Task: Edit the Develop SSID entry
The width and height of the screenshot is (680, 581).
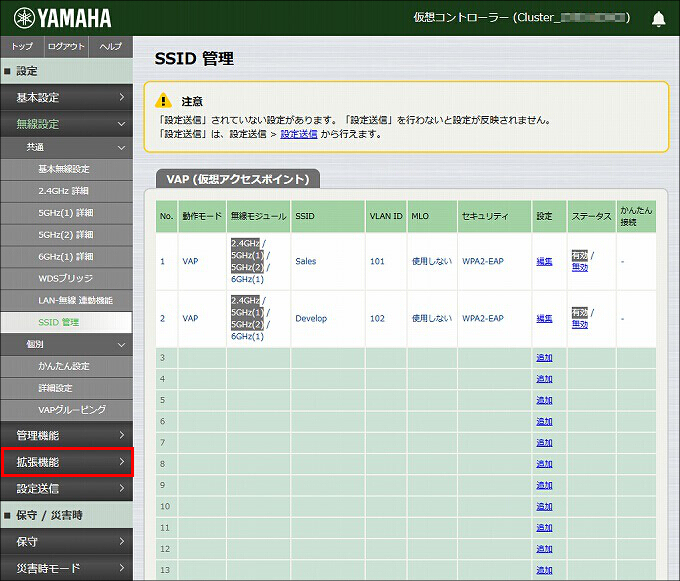Action: 544,319
